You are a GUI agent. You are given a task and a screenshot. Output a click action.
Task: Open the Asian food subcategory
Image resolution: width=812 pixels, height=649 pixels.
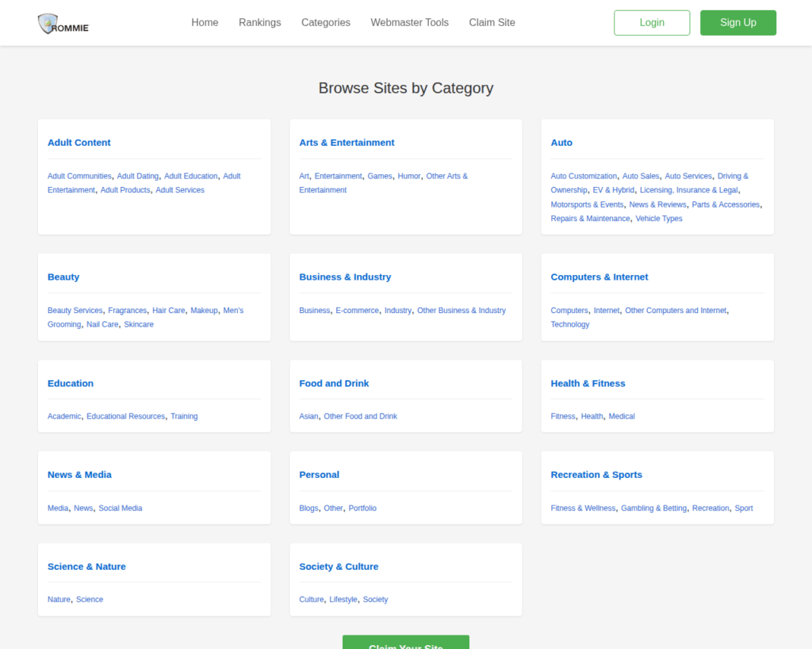[308, 416]
